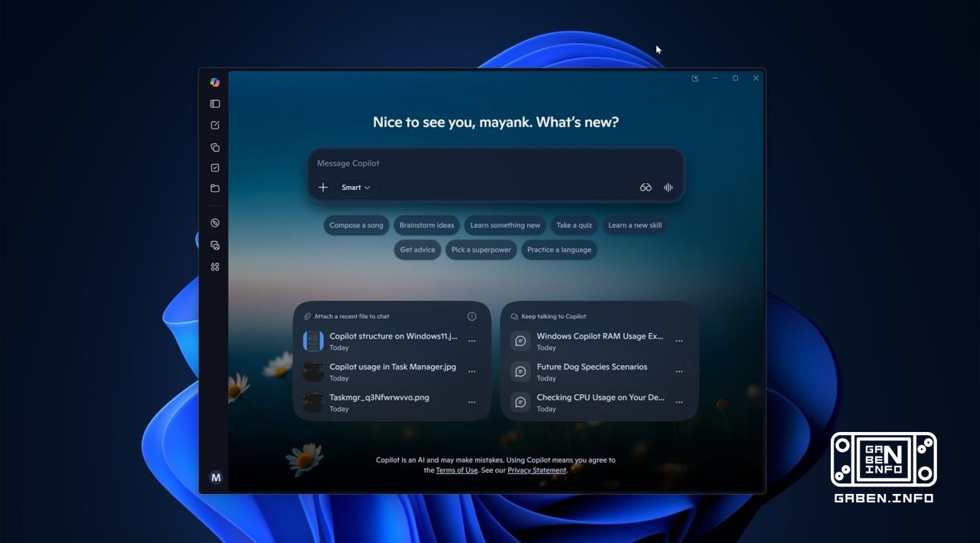This screenshot has height=543, width=980.
Task: Open more options for Taskmgr_q3Nfwrwvvo.png
Action: (472, 403)
